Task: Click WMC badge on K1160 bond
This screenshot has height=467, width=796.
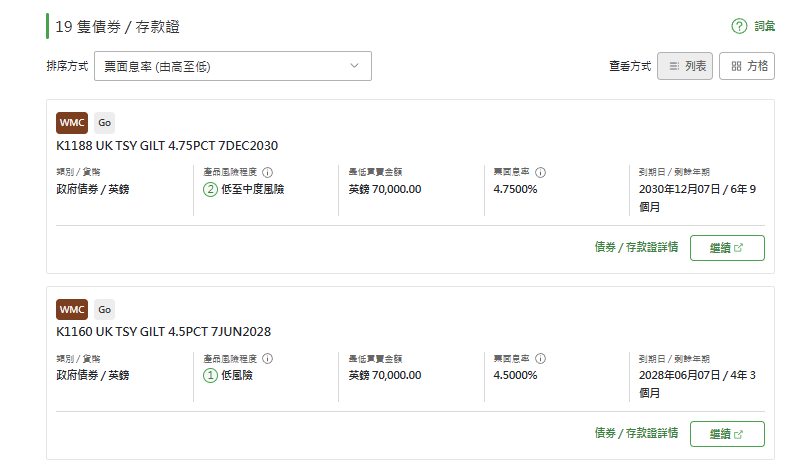Action: [72, 309]
